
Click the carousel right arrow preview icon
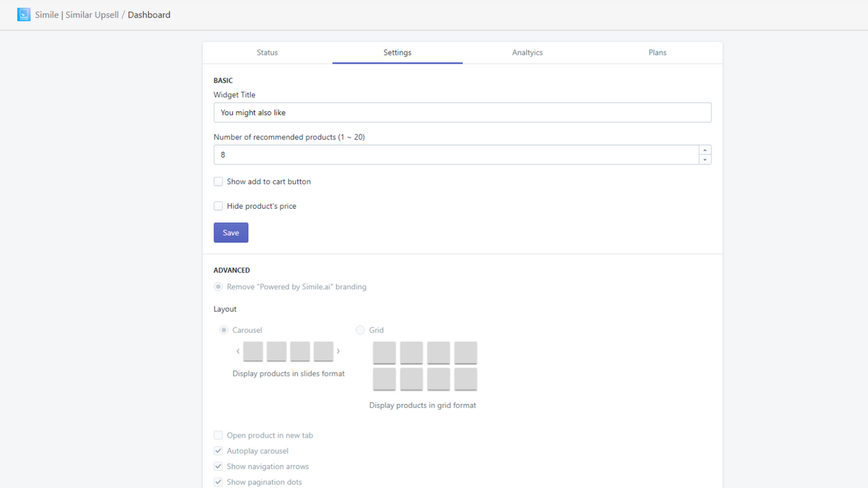click(338, 351)
